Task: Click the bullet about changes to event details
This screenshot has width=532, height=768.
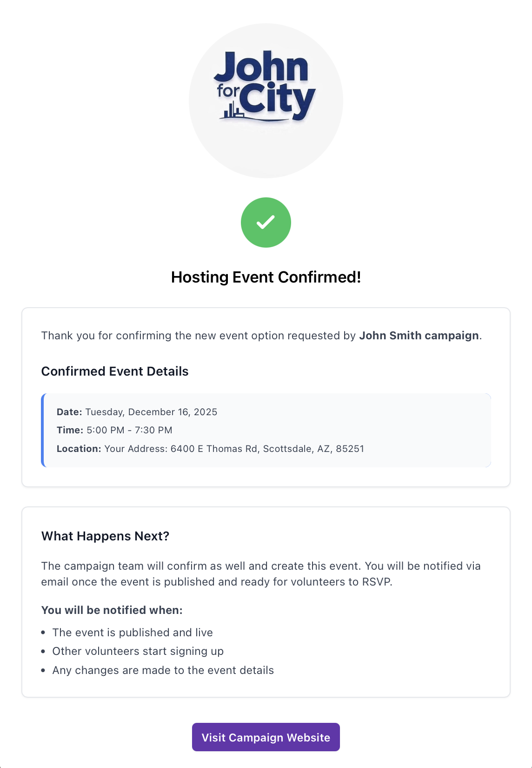Action: click(163, 670)
